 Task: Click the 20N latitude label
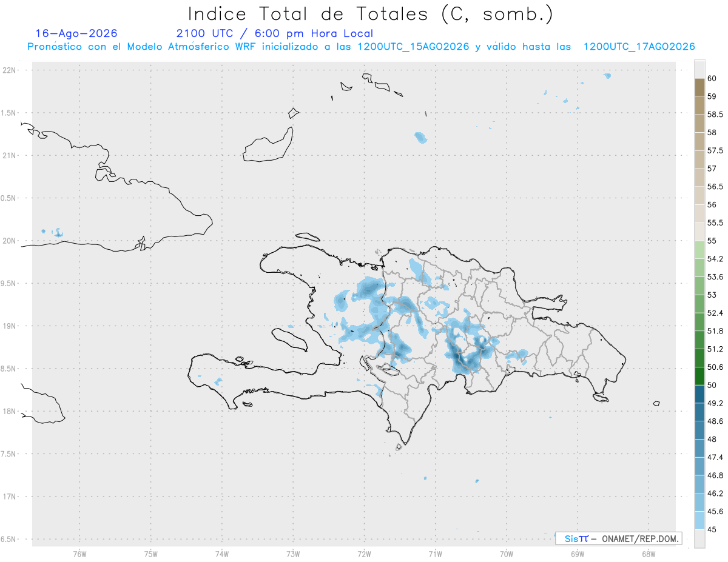tap(10, 241)
